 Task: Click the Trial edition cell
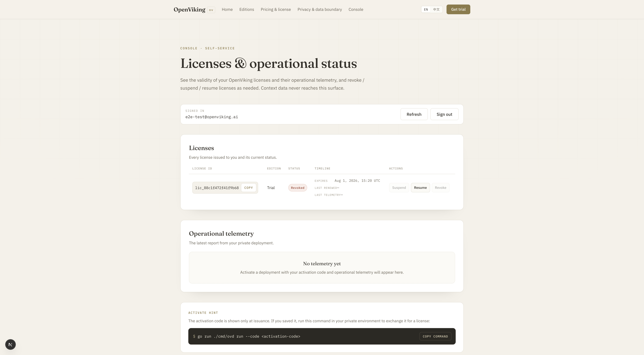click(271, 188)
